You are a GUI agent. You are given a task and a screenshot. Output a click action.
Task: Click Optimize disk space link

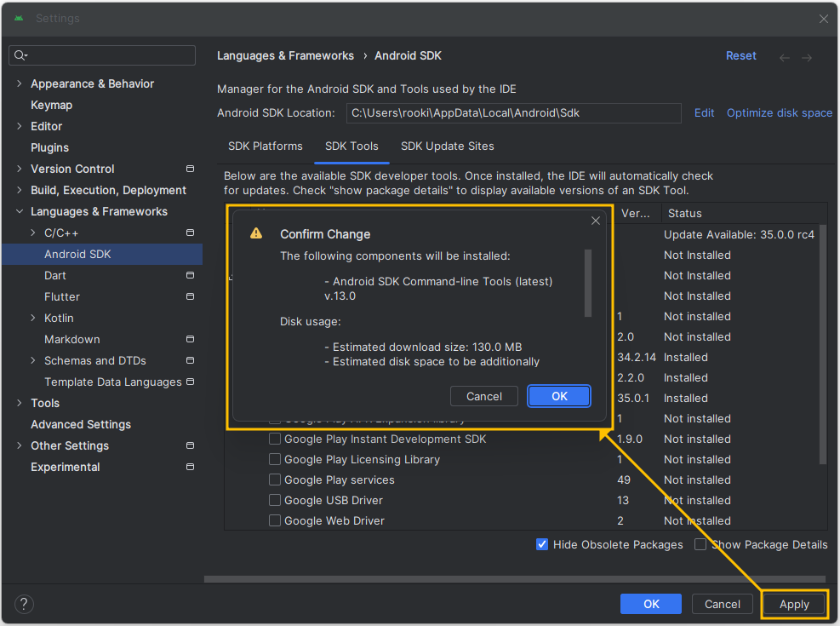780,113
